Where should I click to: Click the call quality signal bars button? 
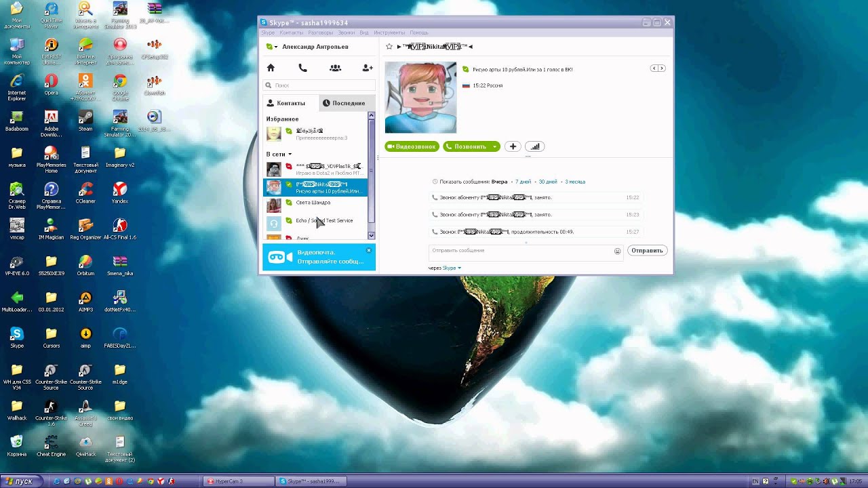click(x=535, y=146)
